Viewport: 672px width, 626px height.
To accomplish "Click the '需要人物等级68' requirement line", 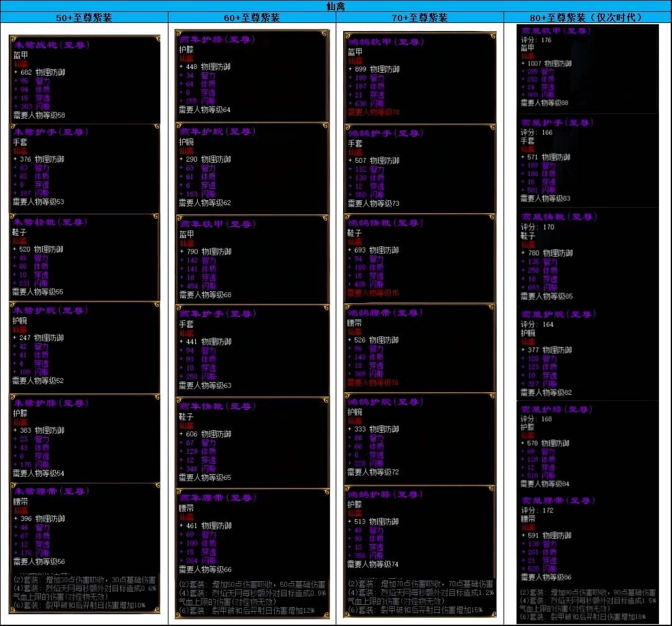I will point(205,295).
